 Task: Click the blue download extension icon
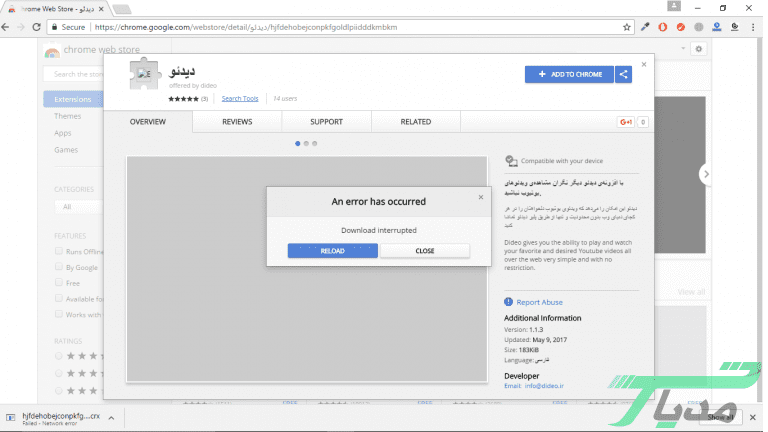717,27
